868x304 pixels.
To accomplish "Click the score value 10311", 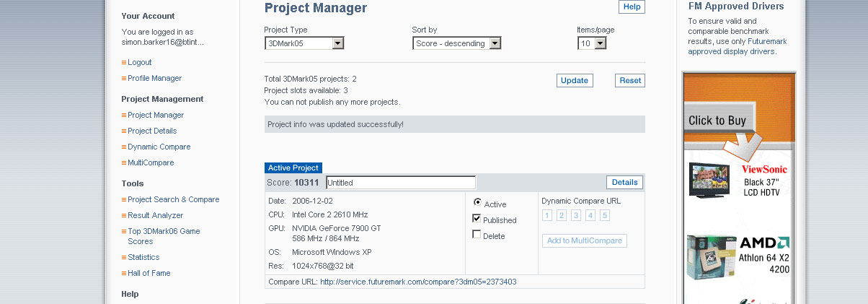I will click(306, 183).
